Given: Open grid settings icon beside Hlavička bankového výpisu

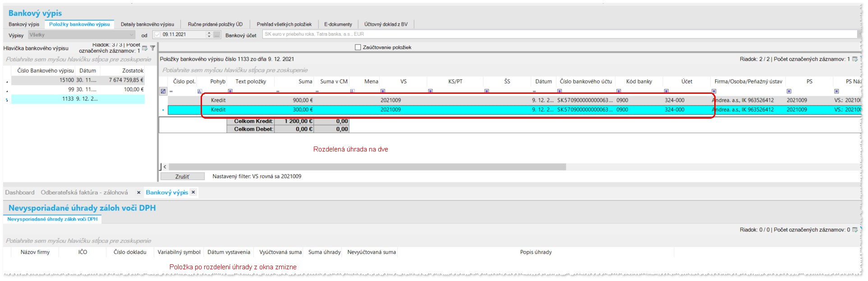Looking at the screenshot, I should [145, 48].
